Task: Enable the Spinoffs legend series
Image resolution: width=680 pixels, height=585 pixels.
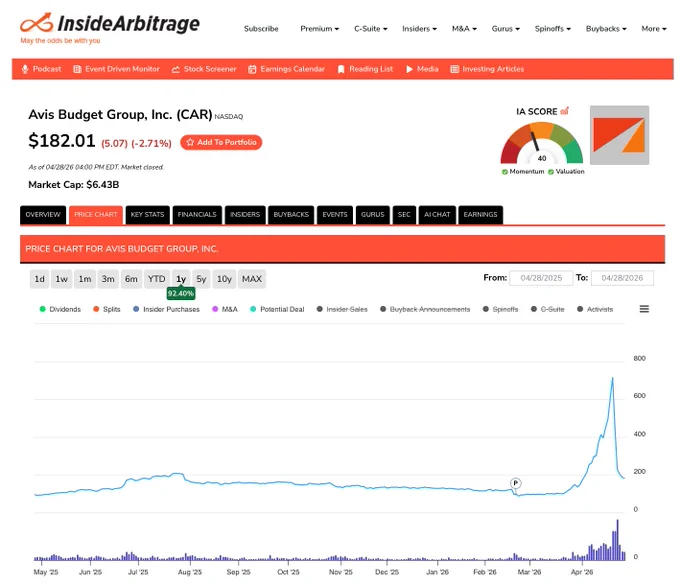Action: pyautogui.click(x=500, y=309)
